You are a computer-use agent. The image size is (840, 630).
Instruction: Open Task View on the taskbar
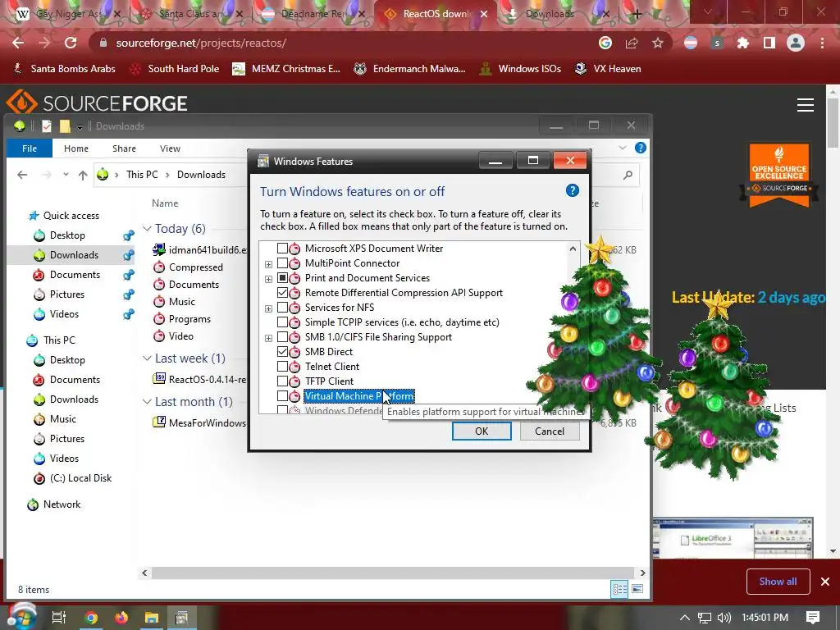click(58, 618)
